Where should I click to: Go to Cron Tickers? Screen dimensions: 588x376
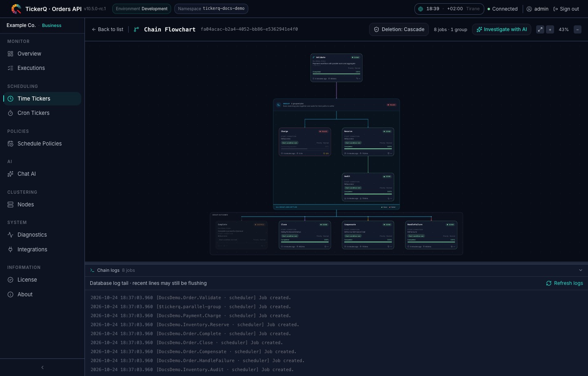42,113
